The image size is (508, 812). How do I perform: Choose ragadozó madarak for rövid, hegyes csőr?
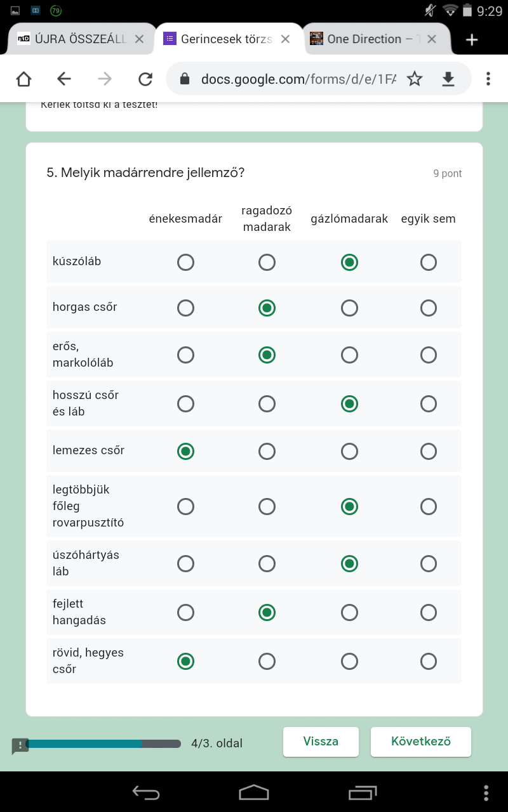tap(267, 661)
